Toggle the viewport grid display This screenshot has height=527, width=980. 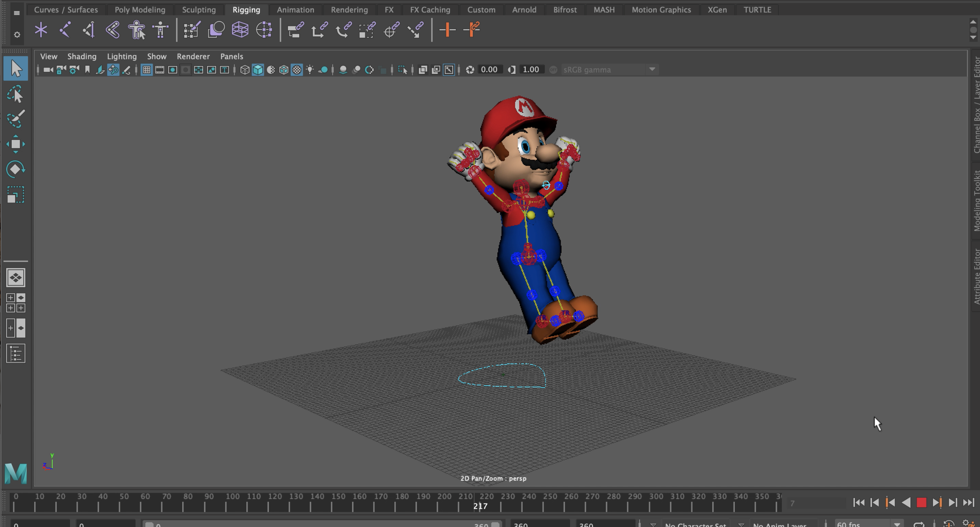coord(146,70)
